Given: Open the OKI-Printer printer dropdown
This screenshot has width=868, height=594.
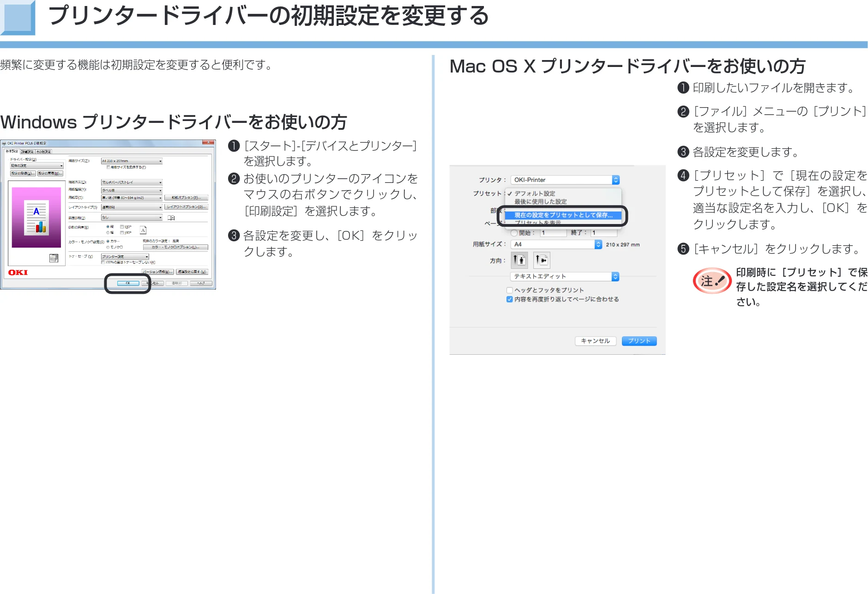Looking at the screenshot, I should pos(565,180).
